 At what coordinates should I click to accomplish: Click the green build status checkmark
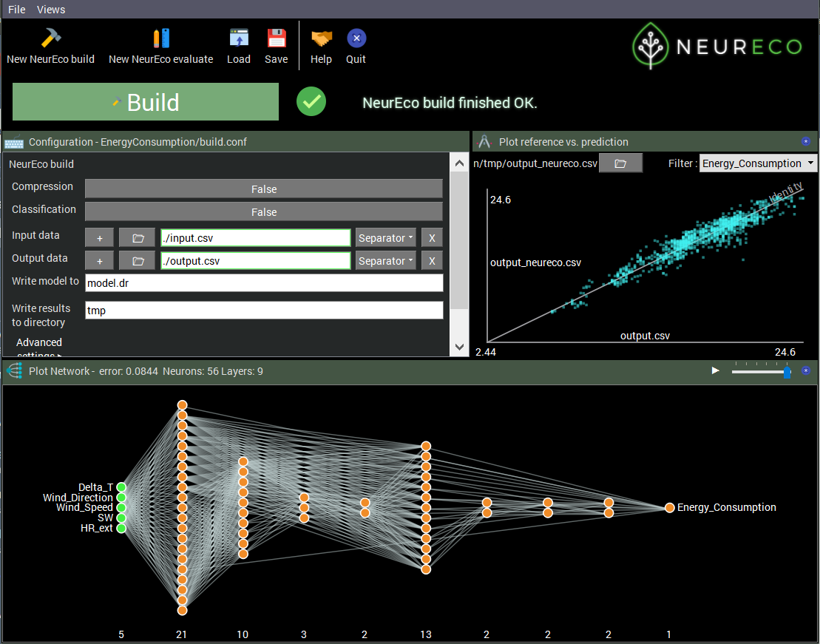pyautogui.click(x=311, y=101)
